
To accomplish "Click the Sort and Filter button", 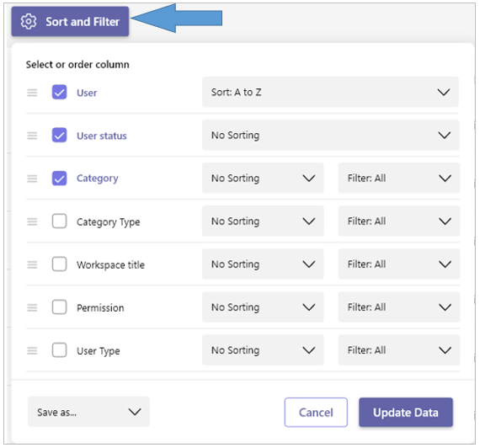I will click(x=70, y=21).
